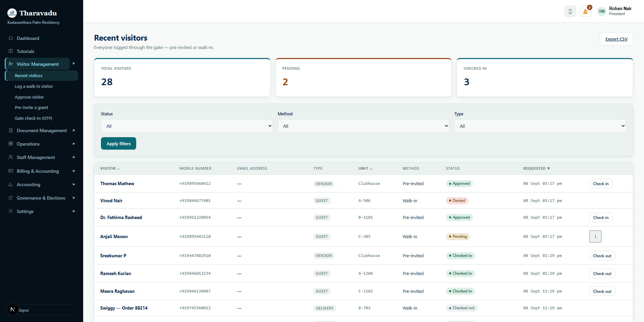Click the RN user avatar
The image size is (644, 322).
[602, 11]
